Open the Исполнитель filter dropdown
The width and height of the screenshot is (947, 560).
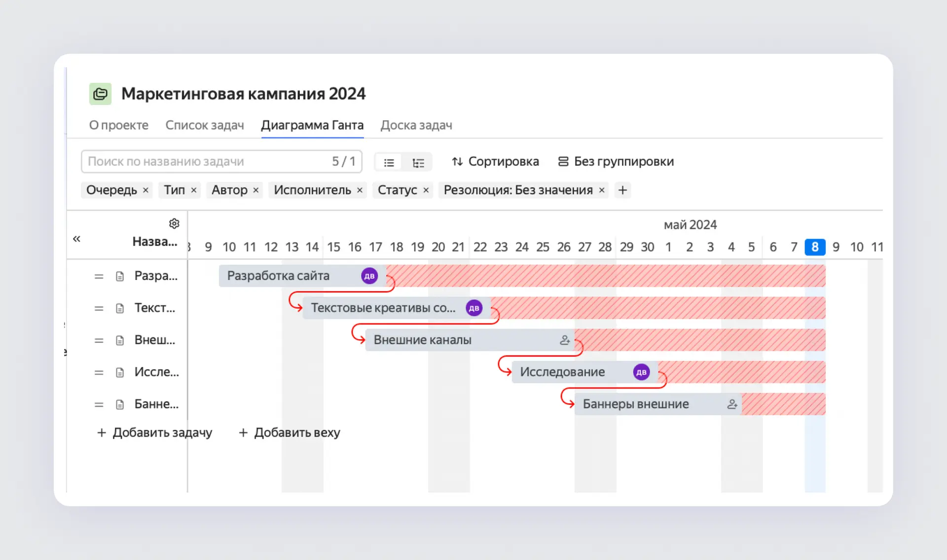[x=312, y=190]
